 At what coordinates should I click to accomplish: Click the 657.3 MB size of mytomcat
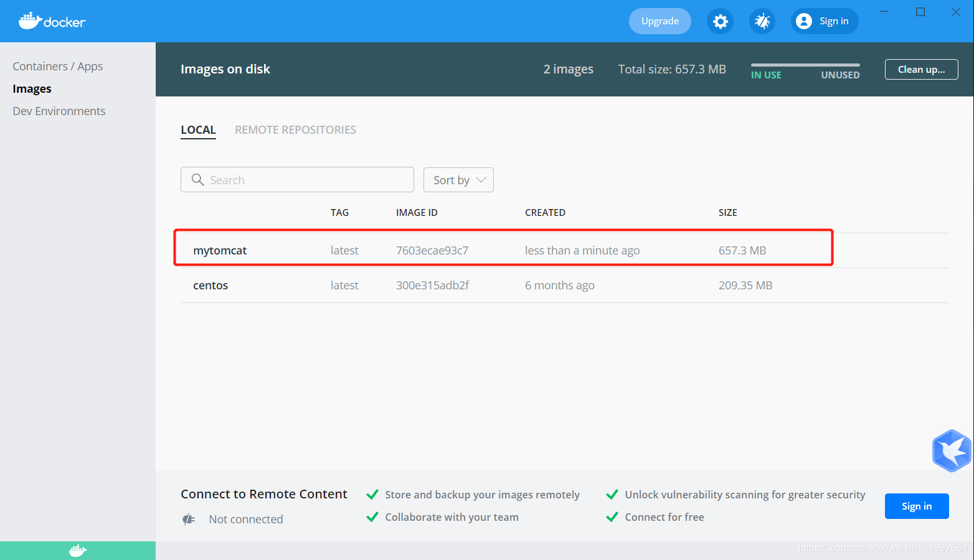click(742, 251)
